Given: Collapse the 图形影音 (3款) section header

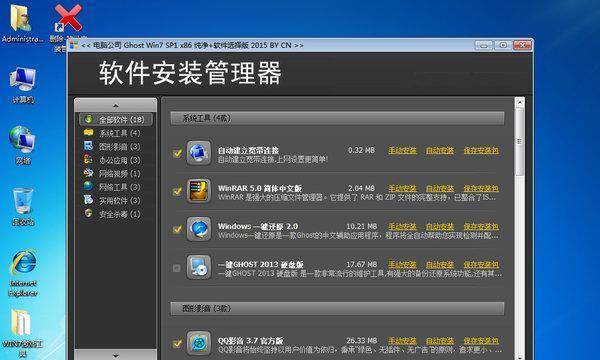Looking at the screenshot, I should pyautogui.click(x=337, y=308).
